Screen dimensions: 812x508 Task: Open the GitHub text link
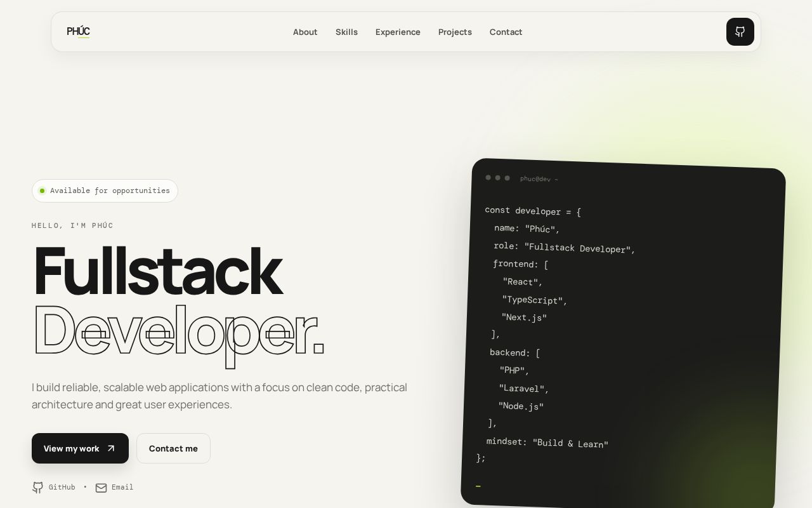[x=62, y=487]
